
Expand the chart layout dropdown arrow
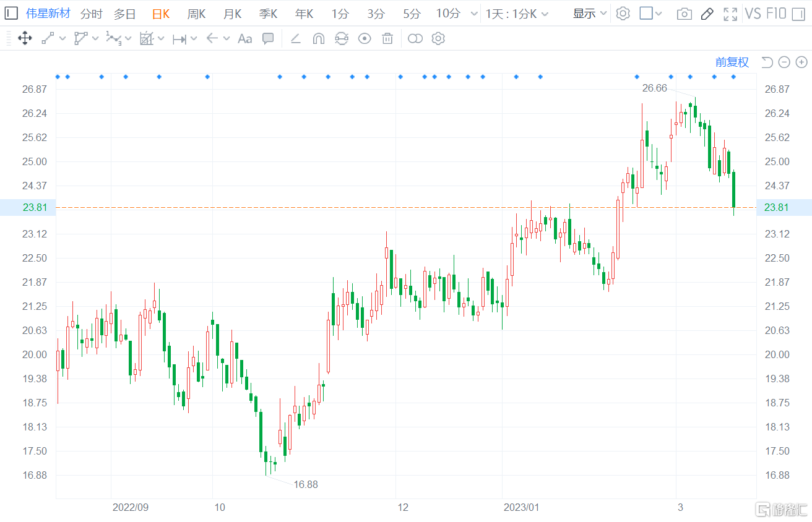[x=658, y=14]
